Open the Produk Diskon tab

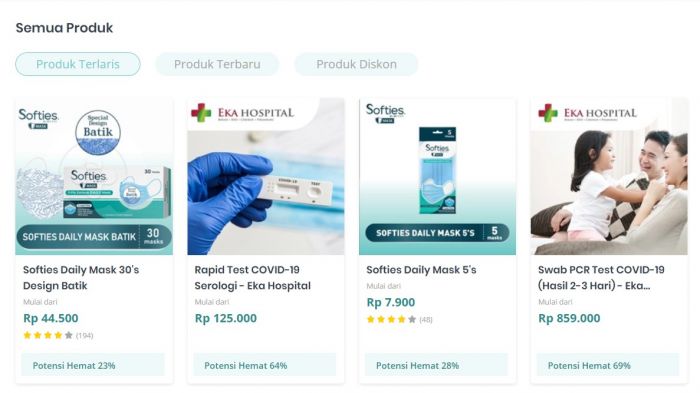point(356,64)
